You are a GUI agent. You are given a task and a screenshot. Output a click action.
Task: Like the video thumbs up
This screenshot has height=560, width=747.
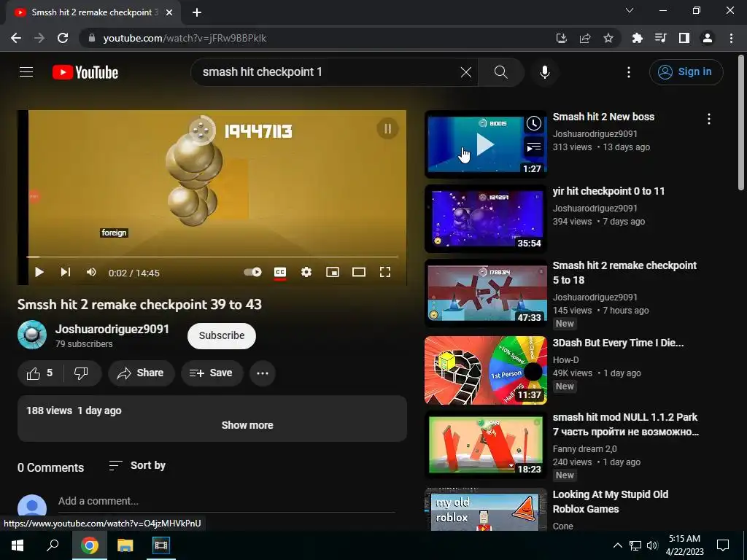coord(40,373)
